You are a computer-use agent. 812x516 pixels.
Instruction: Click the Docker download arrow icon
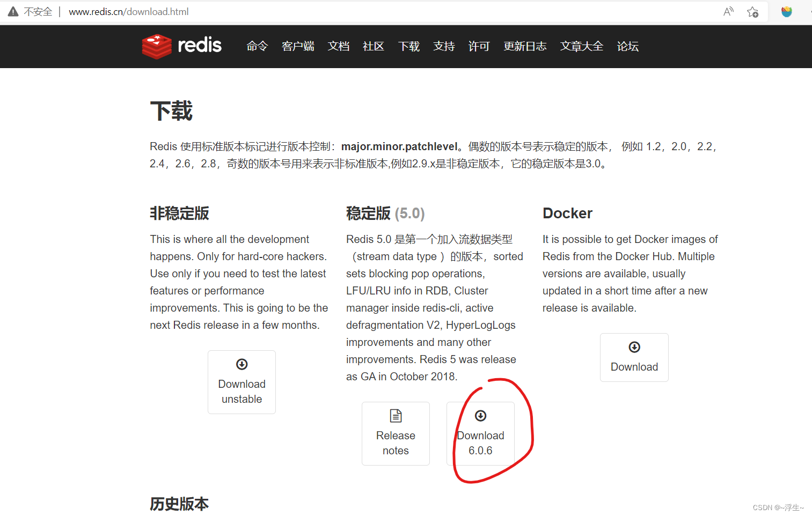click(x=634, y=347)
